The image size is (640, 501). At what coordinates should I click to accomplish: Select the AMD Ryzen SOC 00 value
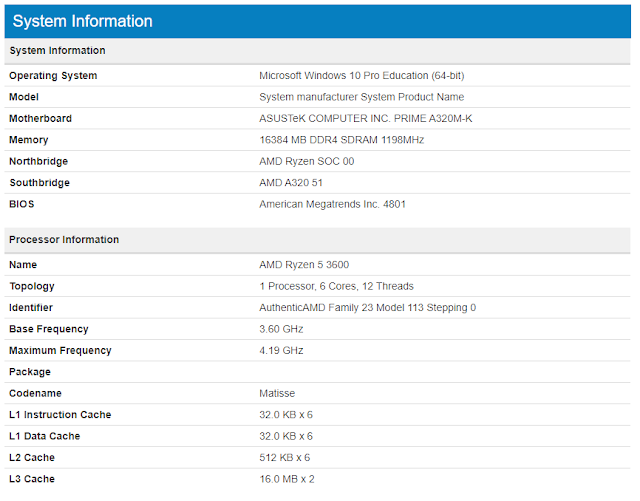307,162
